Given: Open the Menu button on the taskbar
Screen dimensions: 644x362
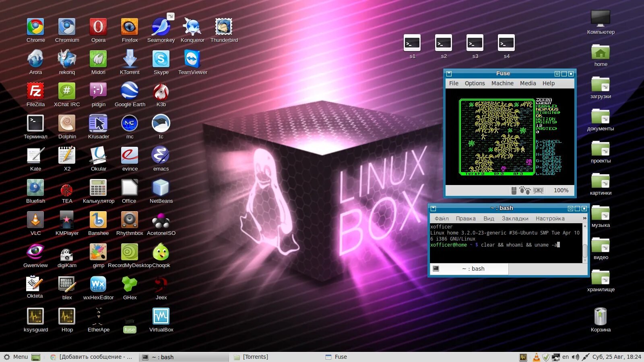Looking at the screenshot, I should tap(16, 357).
